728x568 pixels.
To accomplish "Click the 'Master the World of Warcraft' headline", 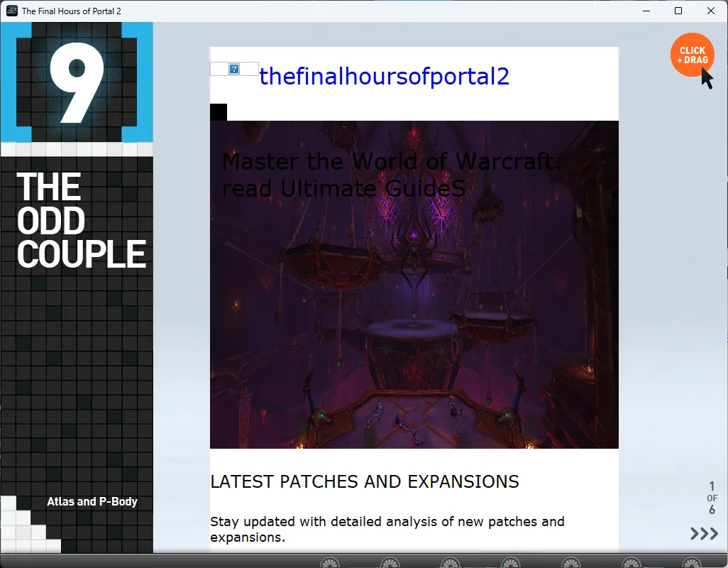I will (x=392, y=175).
